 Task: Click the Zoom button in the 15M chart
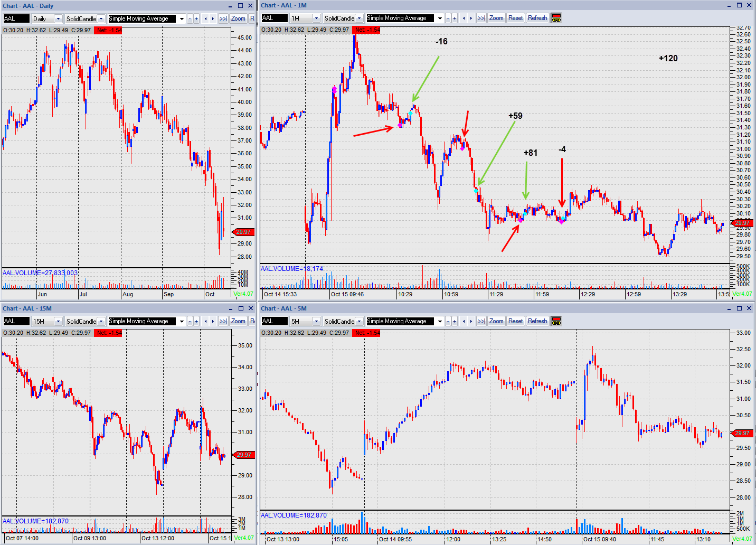[239, 321]
